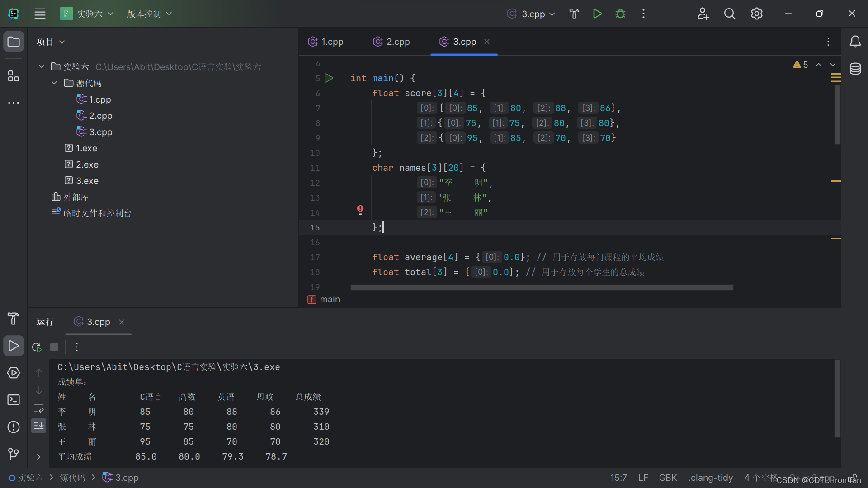Image resolution: width=868 pixels, height=488 pixels.
Task: Open the Build tool window on left sidebar
Action: click(14, 319)
